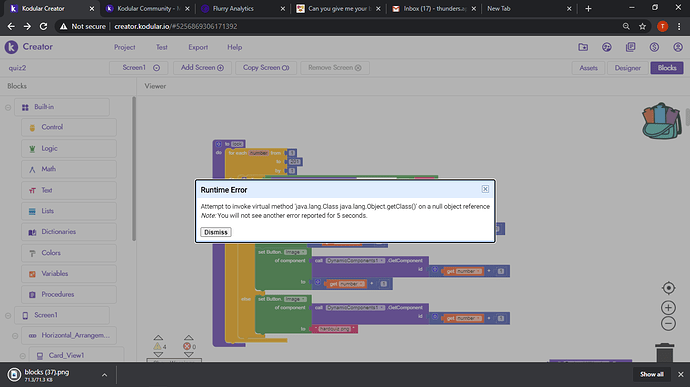The image size is (690, 387).
Task: Open the Export menu
Action: 198,47
